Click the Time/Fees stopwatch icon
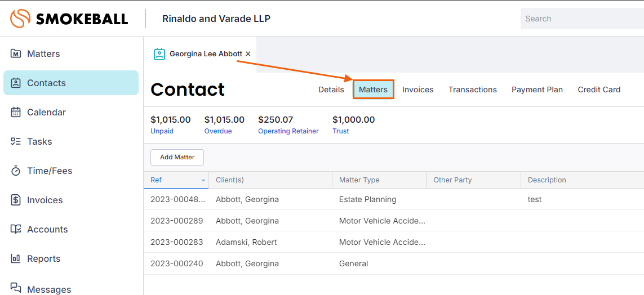Image resolution: width=644 pixels, height=295 pixels. (16, 171)
